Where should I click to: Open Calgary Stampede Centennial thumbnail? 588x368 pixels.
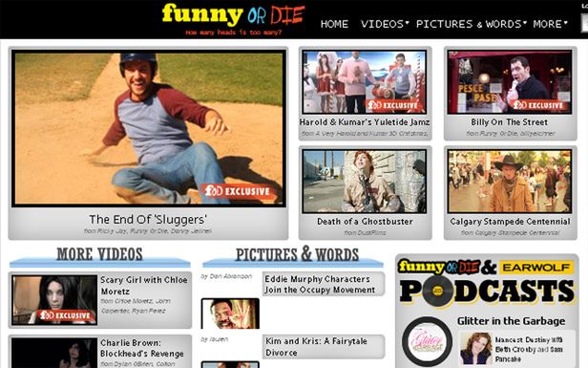click(510, 181)
